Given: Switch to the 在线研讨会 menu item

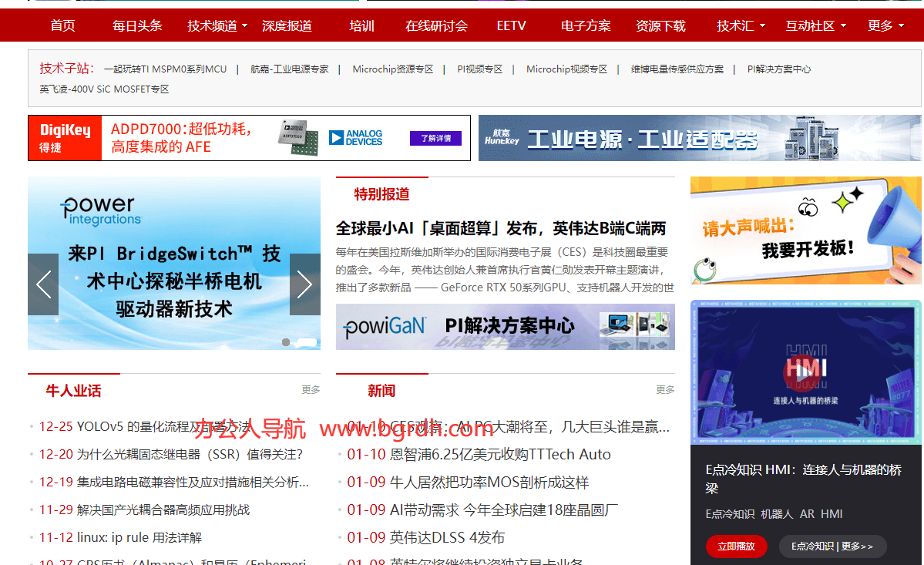Looking at the screenshot, I should pos(436,25).
